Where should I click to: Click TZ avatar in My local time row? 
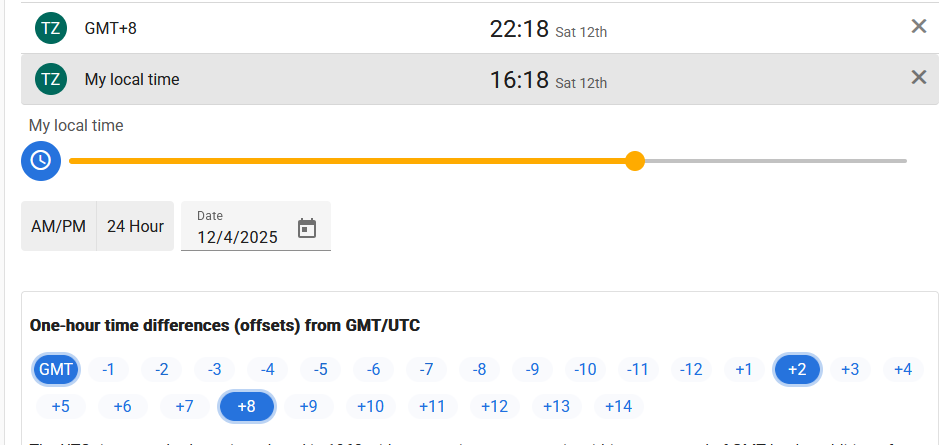(51, 79)
